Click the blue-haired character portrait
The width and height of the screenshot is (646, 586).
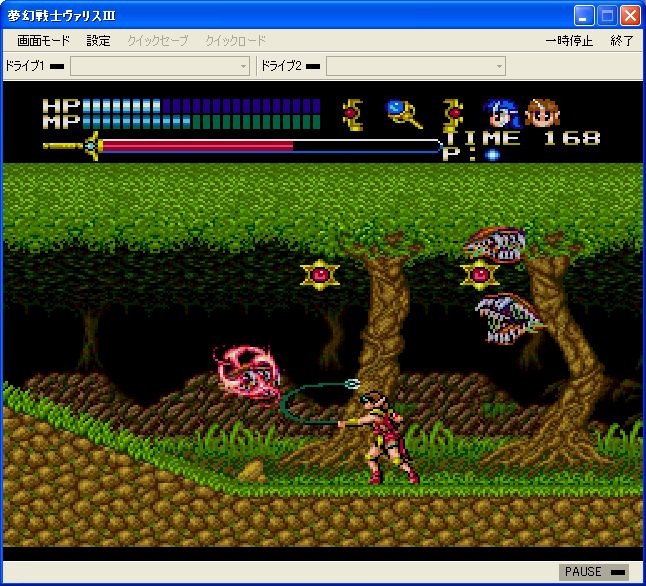501,113
